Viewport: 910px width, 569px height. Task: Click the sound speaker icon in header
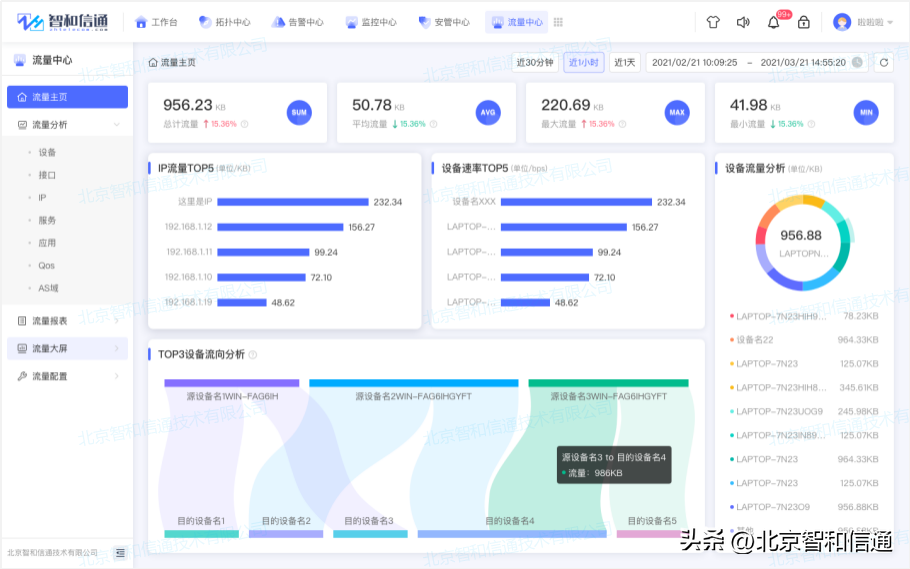(743, 22)
